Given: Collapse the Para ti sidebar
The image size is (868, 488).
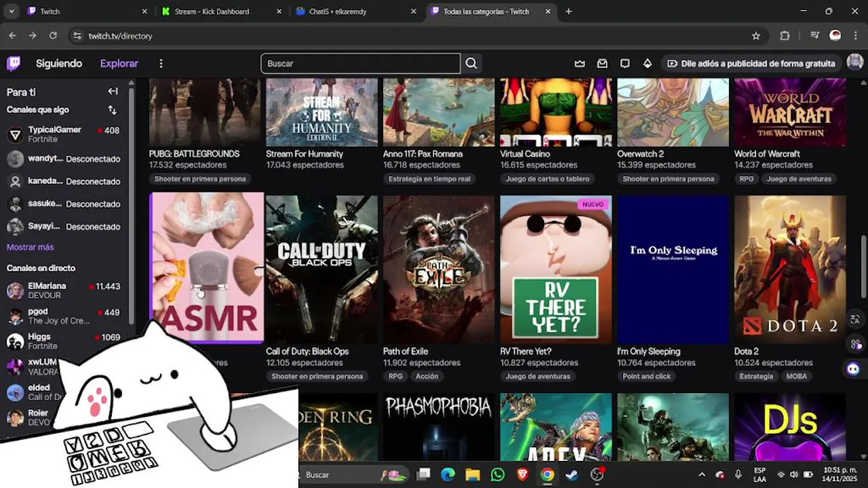Looking at the screenshot, I should (113, 91).
